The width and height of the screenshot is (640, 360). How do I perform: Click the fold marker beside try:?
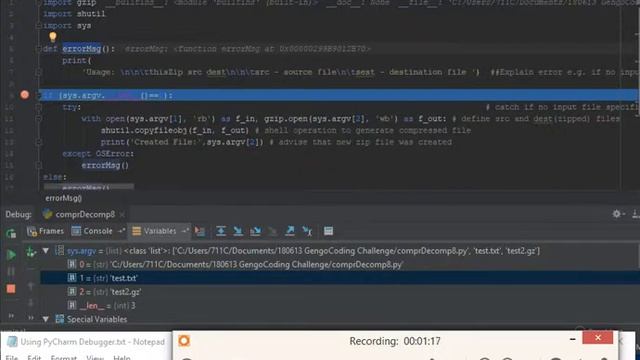coord(38,107)
